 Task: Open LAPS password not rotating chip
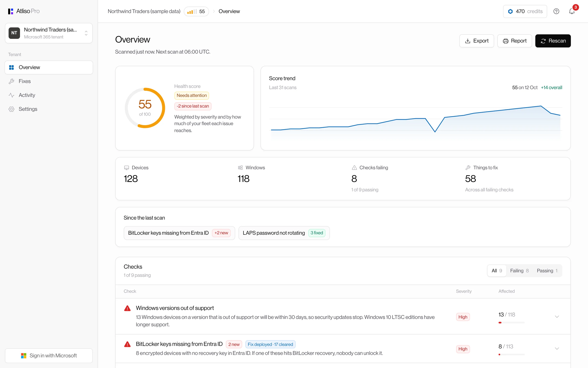pos(284,233)
